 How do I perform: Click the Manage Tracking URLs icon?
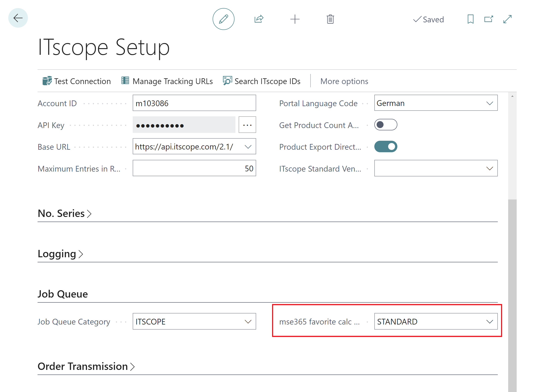(x=125, y=80)
